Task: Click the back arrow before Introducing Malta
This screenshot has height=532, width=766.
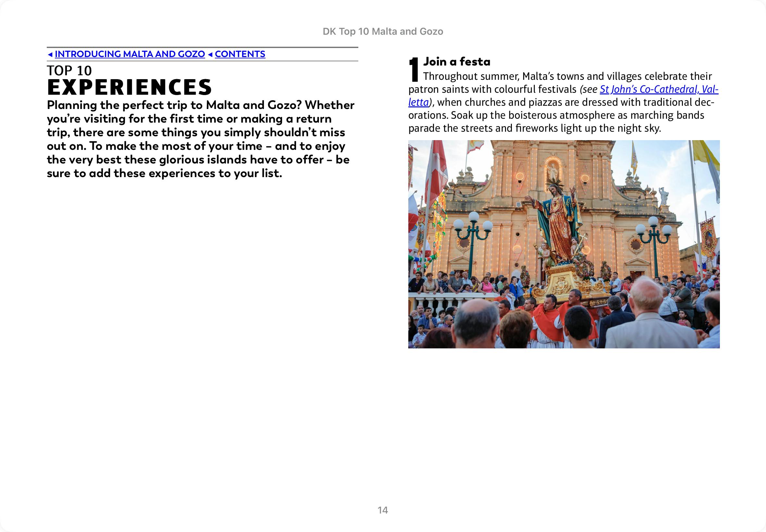Action: tap(50, 54)
